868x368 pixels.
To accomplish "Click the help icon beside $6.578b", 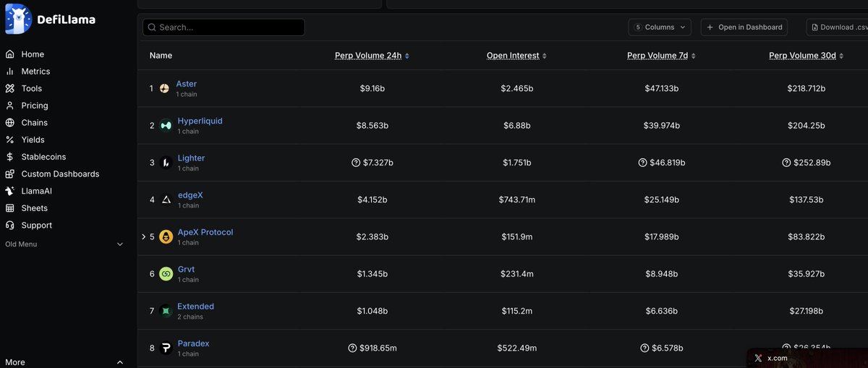I will (x=644, y=348).
